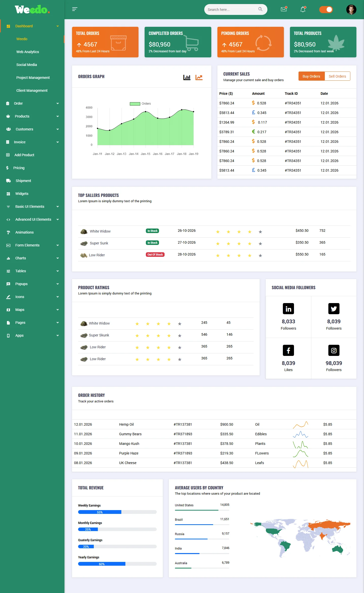Toggle the Orders legend in the graph

click(x=140, y=104)
